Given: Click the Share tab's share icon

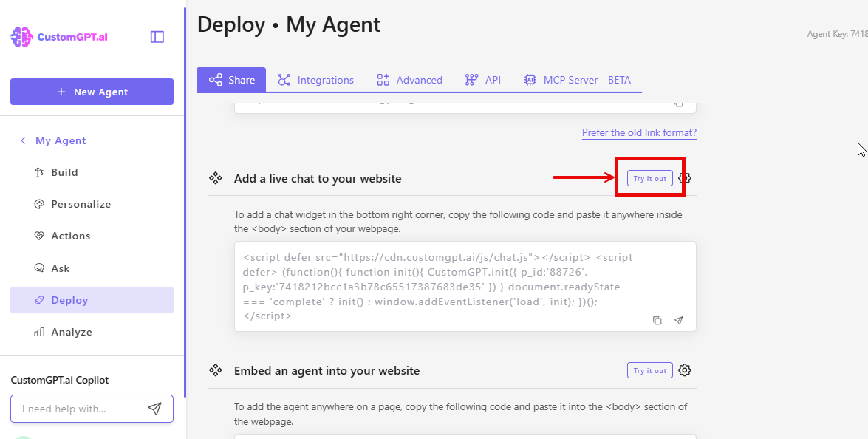Looking at the screenshot, I should tap(216, 80).
